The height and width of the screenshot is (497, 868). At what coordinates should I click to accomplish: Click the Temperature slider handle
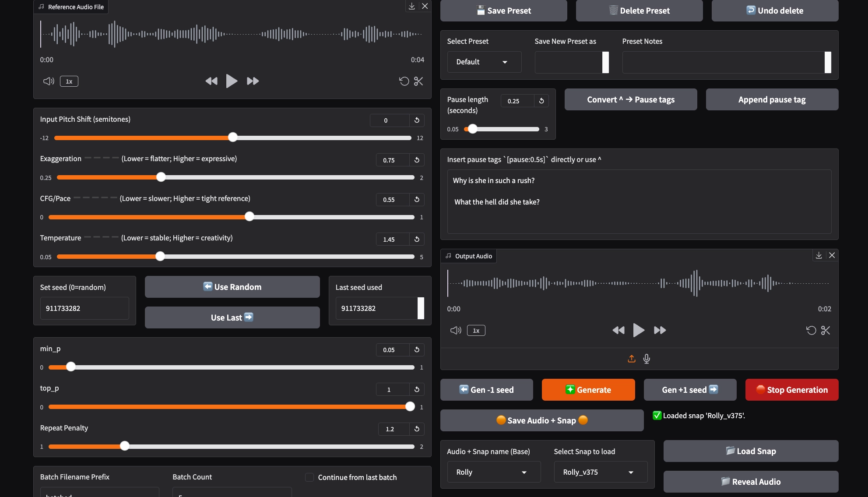[x=160, y=256]
